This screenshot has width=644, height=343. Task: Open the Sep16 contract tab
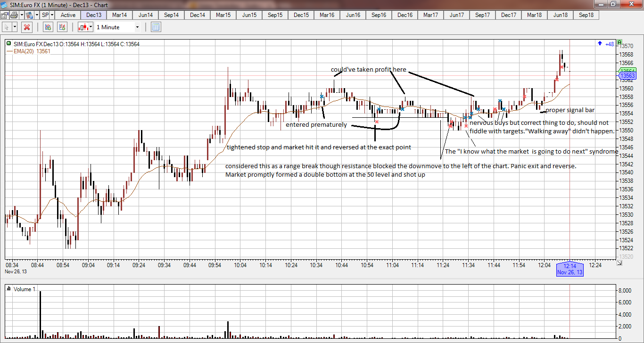click(379, 15)
